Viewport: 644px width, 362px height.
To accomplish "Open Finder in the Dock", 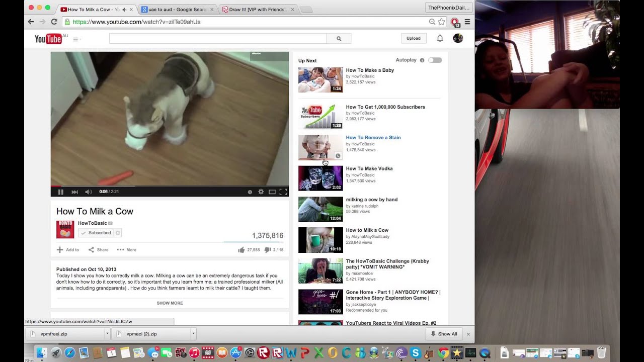I will pos(42,353).
